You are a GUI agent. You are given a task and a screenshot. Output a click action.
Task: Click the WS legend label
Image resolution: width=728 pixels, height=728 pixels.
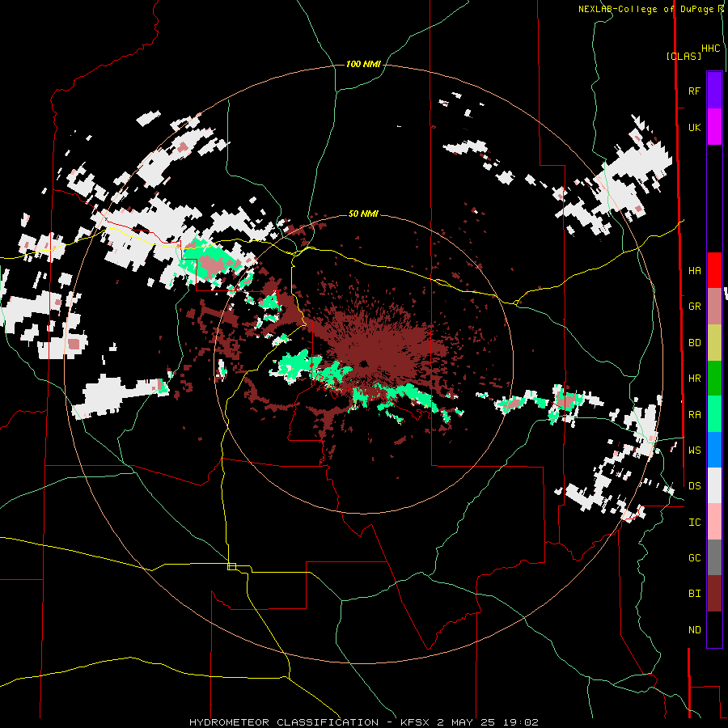click(694, 451)
